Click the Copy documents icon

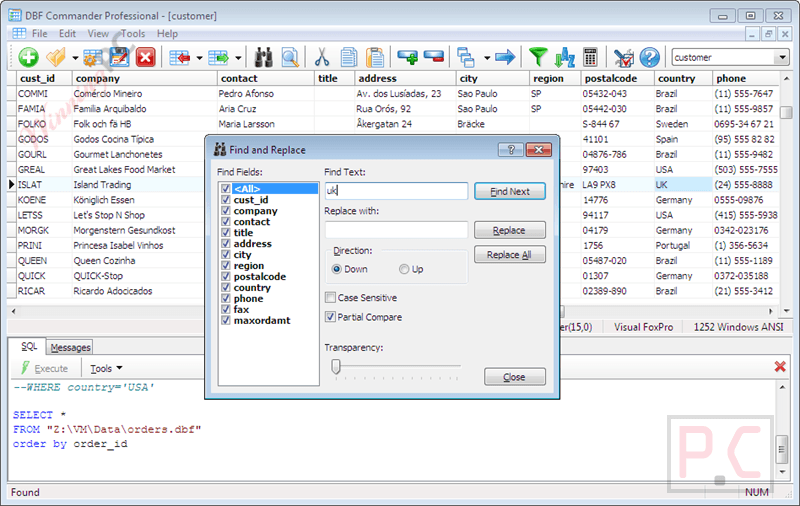point(348,58)
